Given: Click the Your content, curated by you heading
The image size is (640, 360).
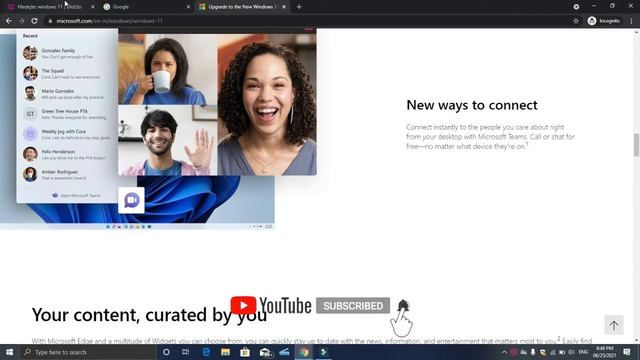Looking at the screenshot, I should 149,315.
